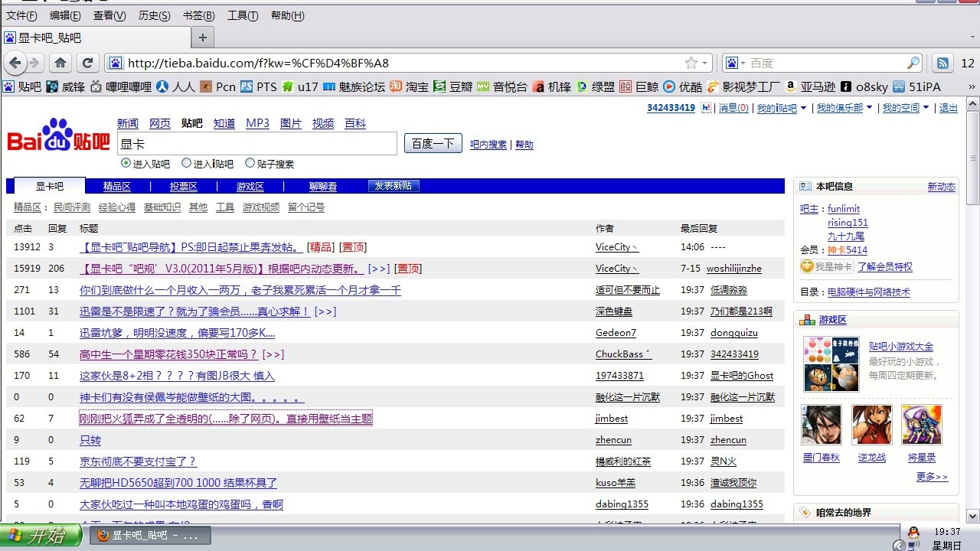Select the 进入i贴吧 radio button
The width and height of the screenshot is (980, 551).
coord(186,162)
